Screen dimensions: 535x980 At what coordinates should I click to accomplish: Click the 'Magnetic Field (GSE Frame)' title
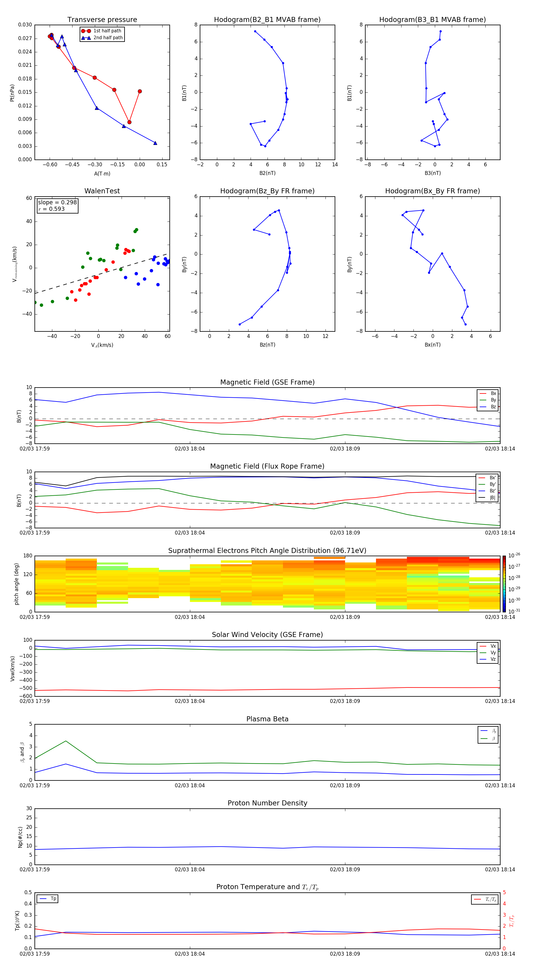tap(267, 382)
